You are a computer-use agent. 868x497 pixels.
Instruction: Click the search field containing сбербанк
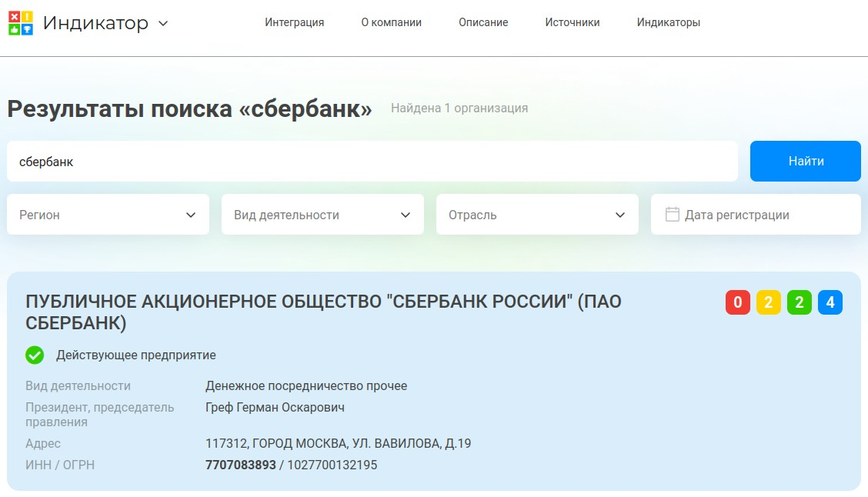pos(372,161)
